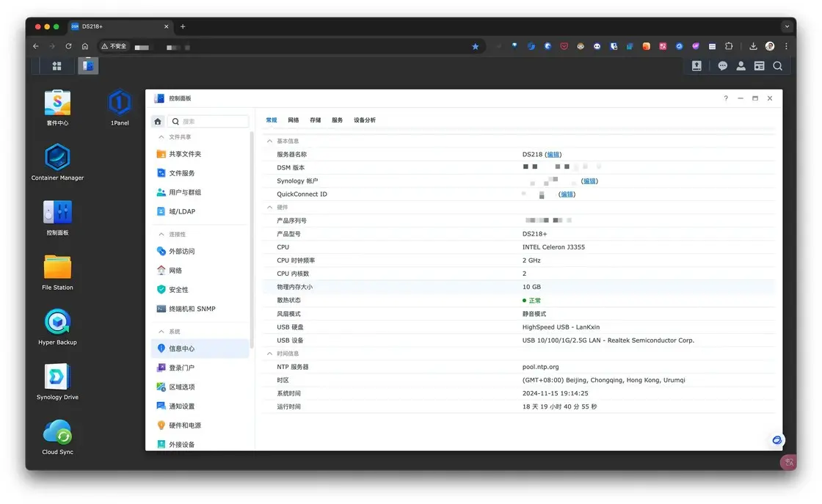Collapse the 时间信息 section
This screenshot has width=822, height=504.
pyautogui.click(x=269, y=354)
